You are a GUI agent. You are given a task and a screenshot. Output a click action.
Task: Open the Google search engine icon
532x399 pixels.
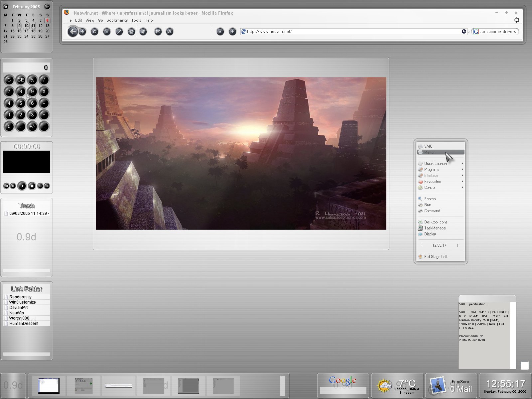tap(476, 32)
